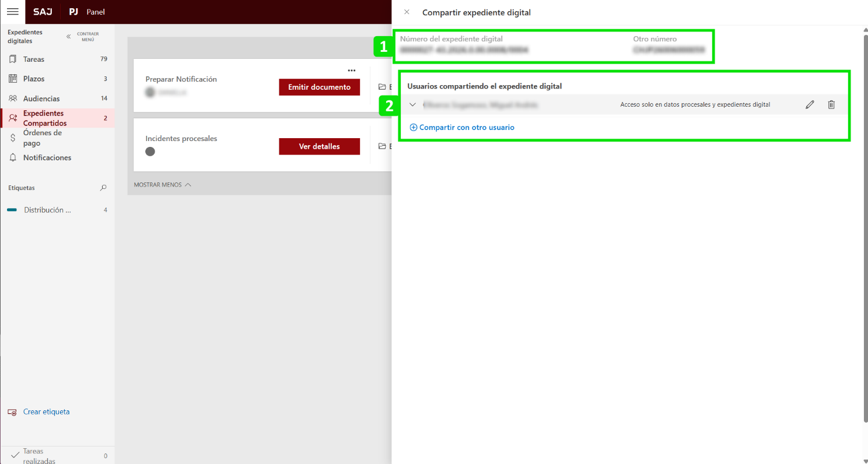
Task: Click the Notificaciones bell icon
Action: [x=13, y=158]
